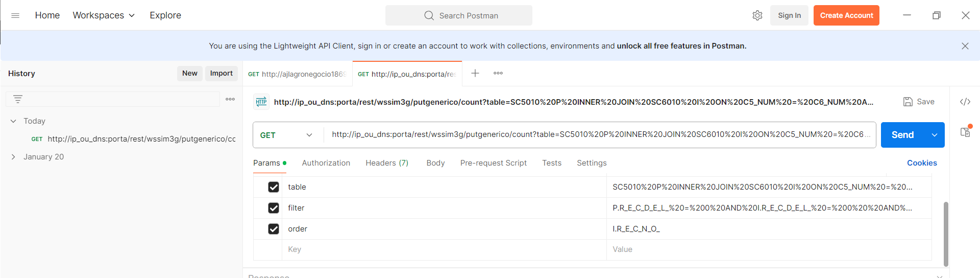The image size is (980, 278).
Task: Collapse the response pane chevron
Action: [x=940, y=276]
